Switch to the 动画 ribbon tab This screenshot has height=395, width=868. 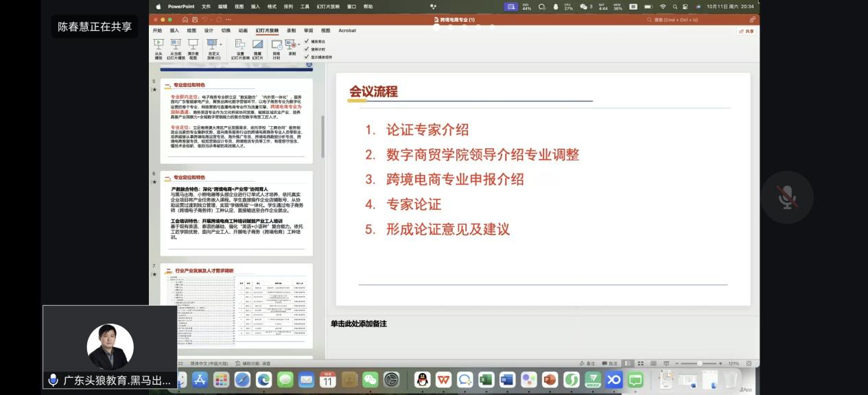[x=243, y=31]
